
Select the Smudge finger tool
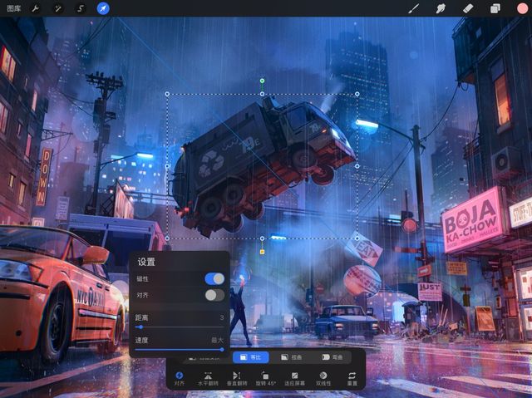pyautogui.click(x=441, y=8)
